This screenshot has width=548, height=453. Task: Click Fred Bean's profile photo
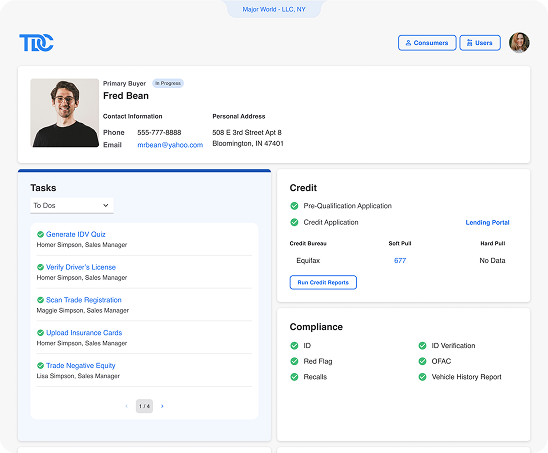[65, 113]
